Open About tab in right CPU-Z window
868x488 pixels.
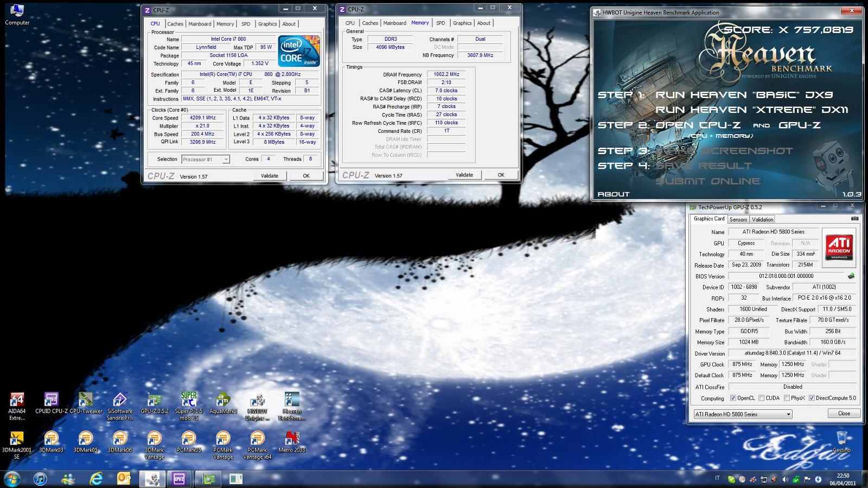(x=483, y=23)
